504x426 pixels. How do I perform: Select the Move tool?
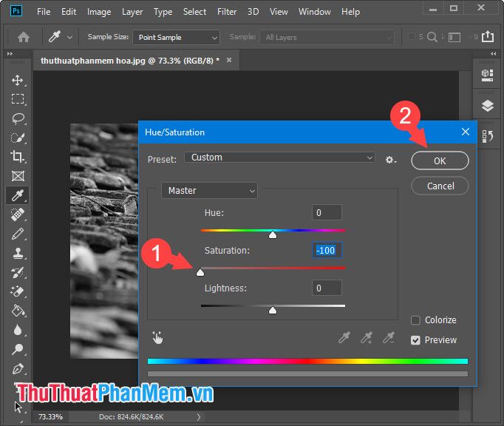[x=17, y=80]
